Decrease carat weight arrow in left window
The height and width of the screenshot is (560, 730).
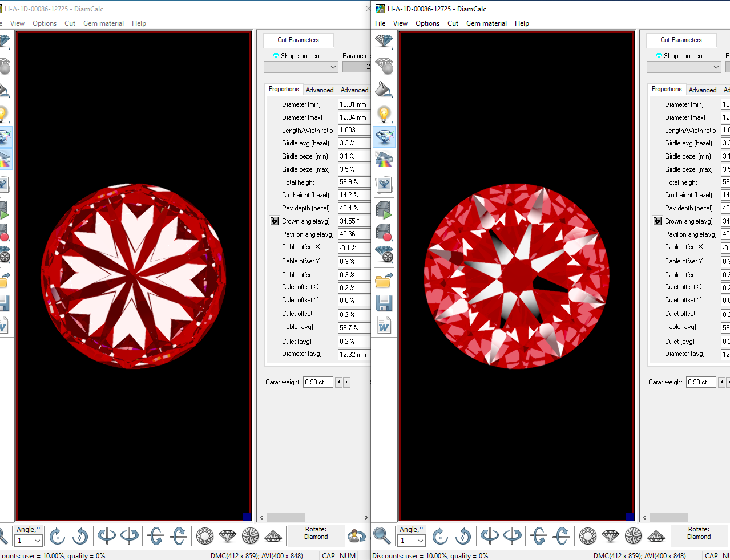click(338, 382)
